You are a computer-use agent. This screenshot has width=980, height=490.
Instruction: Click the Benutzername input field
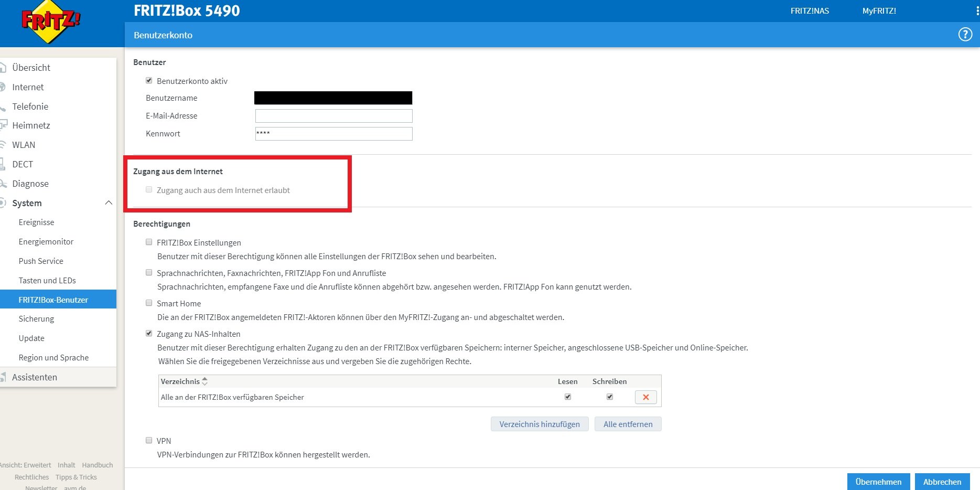333,98
